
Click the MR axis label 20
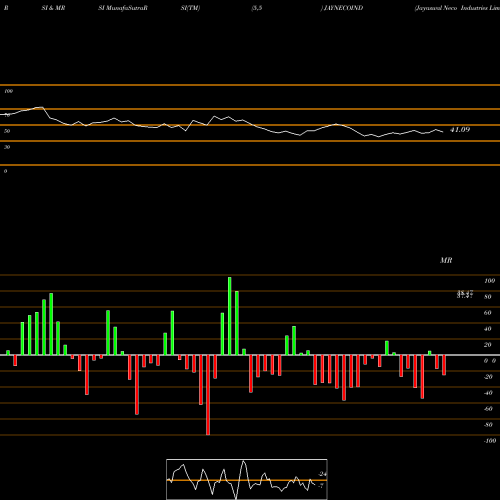coord(488,345)
